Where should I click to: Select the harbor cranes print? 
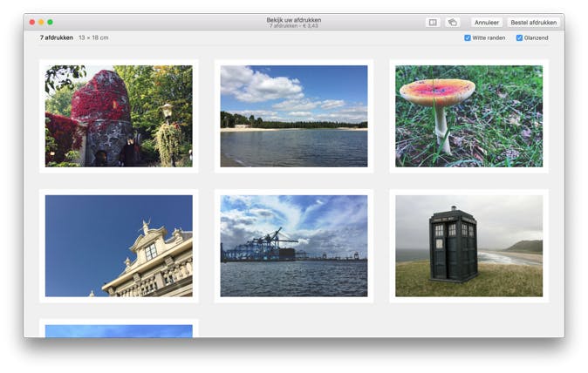(x=294, y=246)
